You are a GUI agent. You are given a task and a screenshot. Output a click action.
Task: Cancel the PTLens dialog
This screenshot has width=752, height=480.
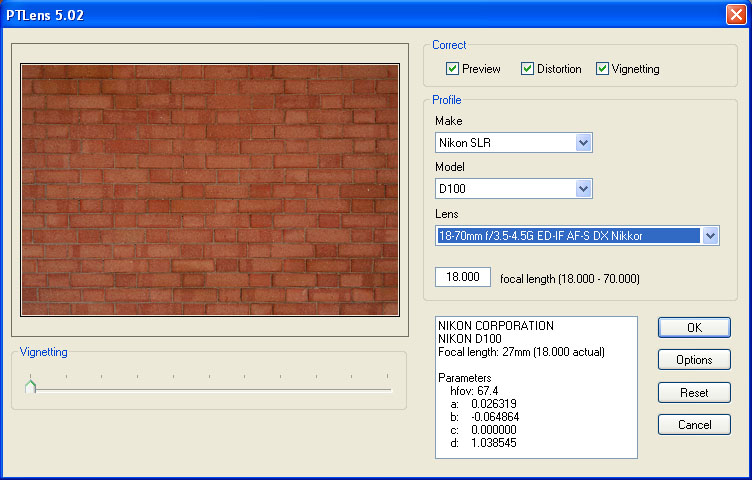(x=694, y=424)
